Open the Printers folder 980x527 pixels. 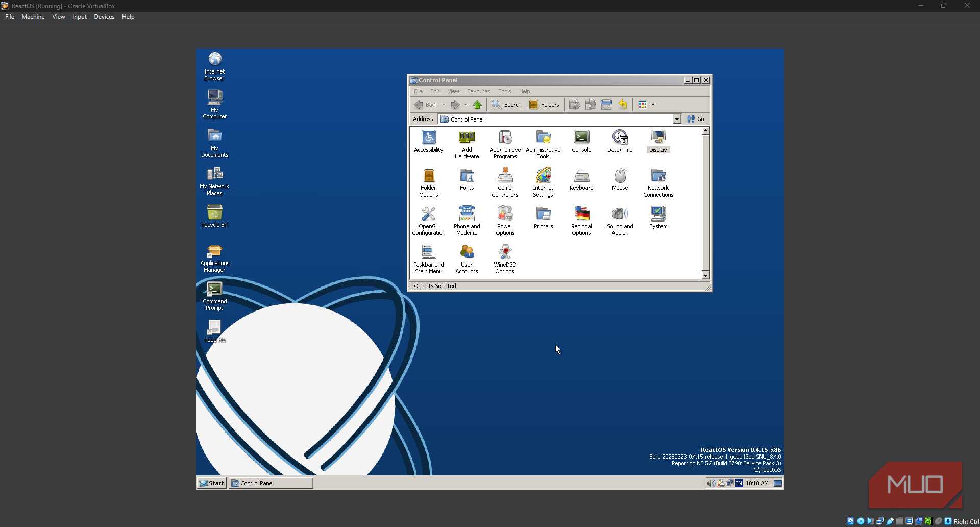543,218
